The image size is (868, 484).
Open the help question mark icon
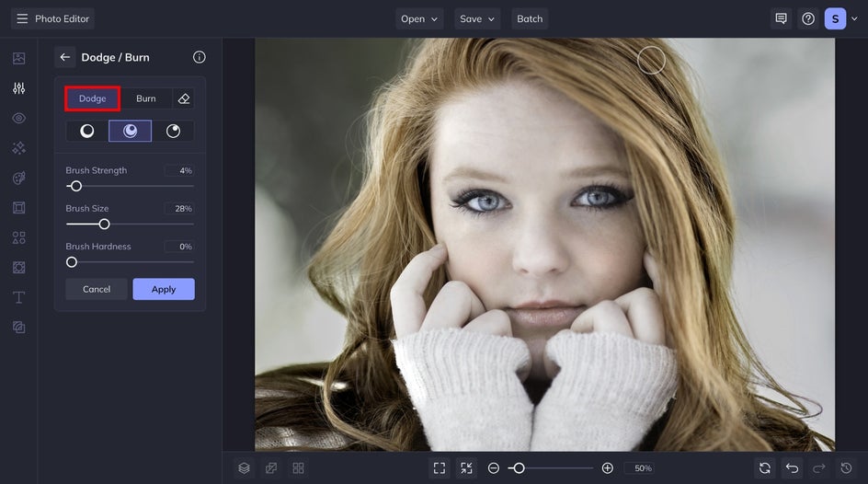[808, 18]
